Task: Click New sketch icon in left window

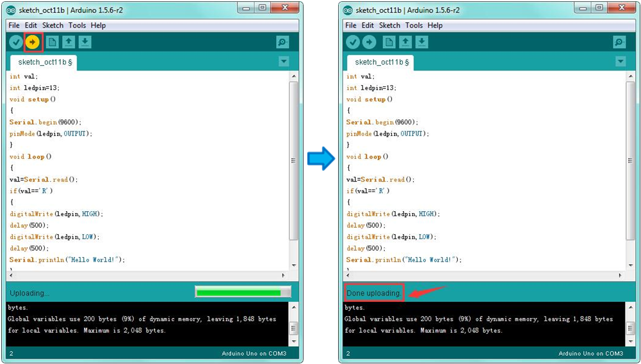Action: pyautogui.click(x=53, y=42)
